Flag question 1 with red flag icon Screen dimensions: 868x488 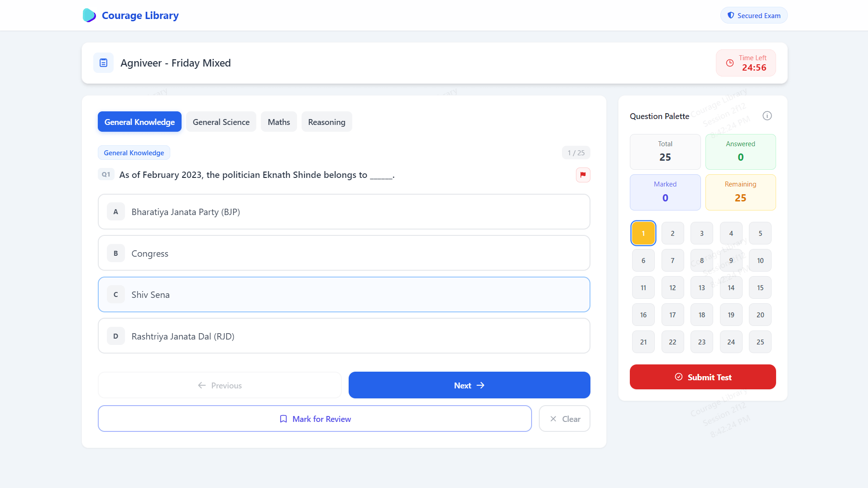583,175
